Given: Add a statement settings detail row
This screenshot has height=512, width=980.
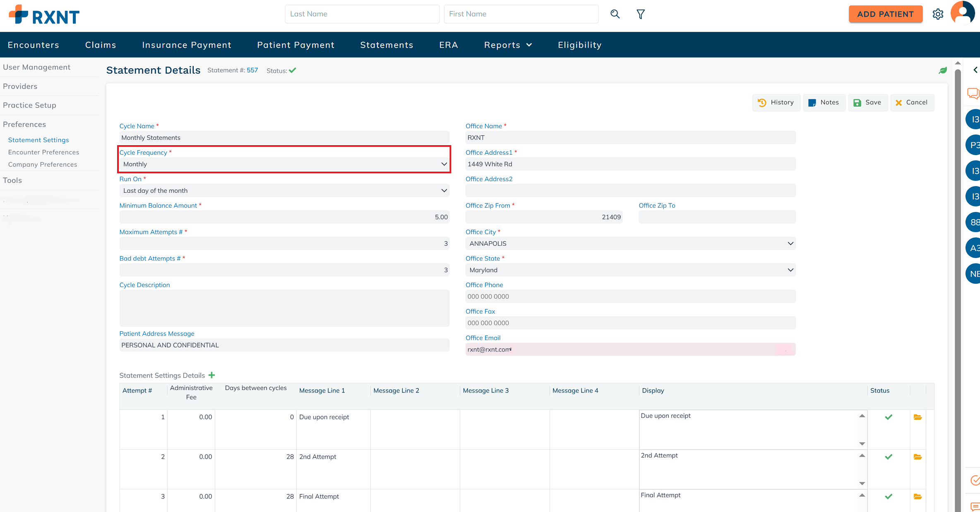Looking at the screenshot, I should 212,375.
